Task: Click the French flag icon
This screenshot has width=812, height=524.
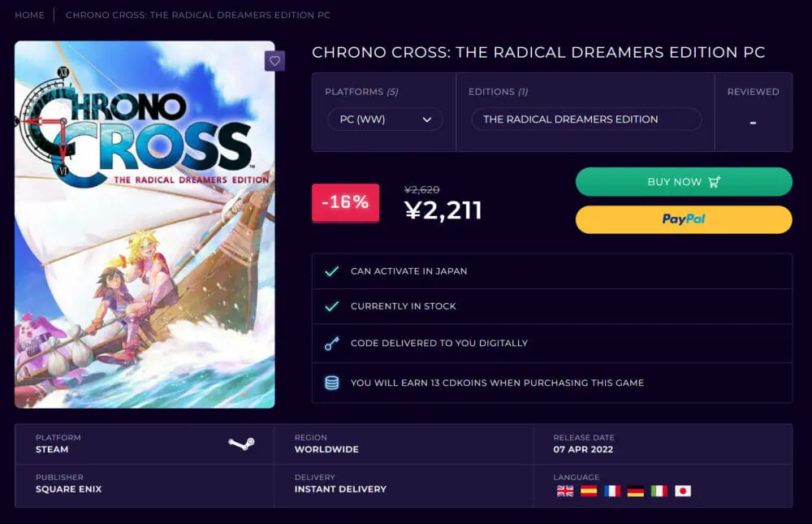Action: 612,491
